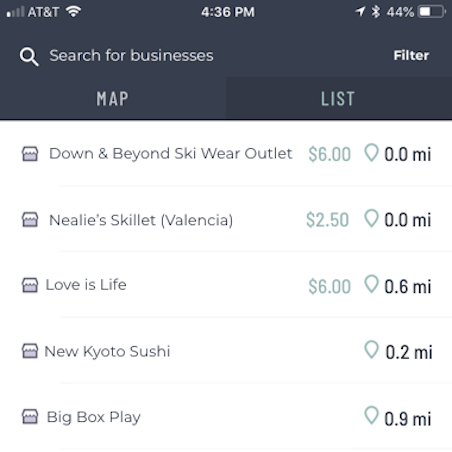Click the store icon beside Nealie's Skillet

[30, 220]
